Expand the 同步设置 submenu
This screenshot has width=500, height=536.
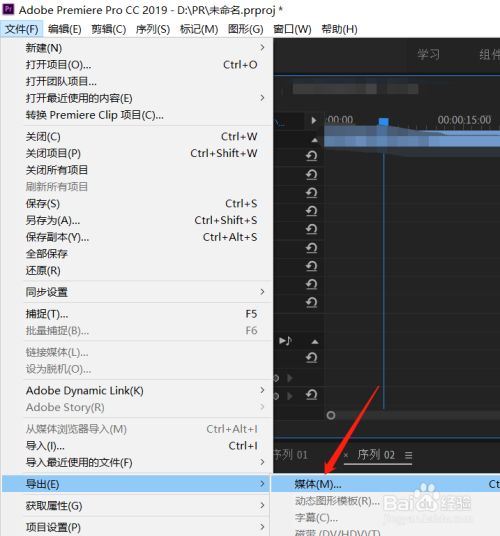click(137, 292)
